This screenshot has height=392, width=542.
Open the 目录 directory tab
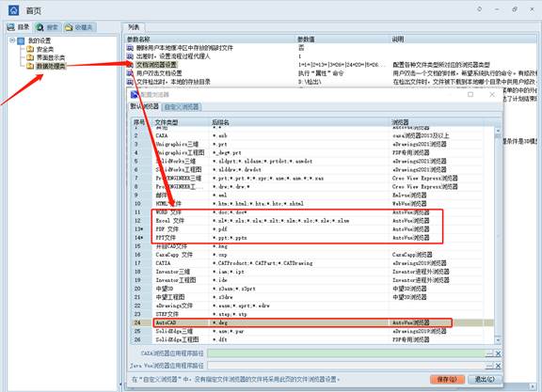point(19,27)
